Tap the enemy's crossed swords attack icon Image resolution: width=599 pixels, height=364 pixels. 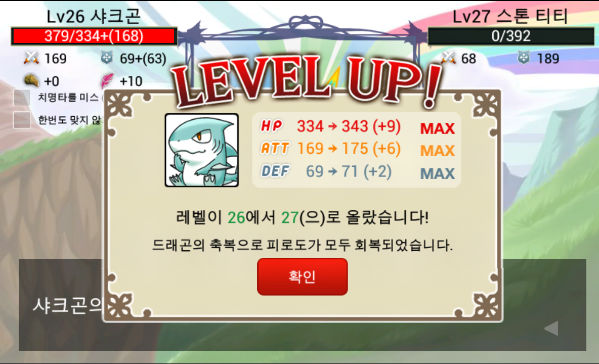coord(448,58)
